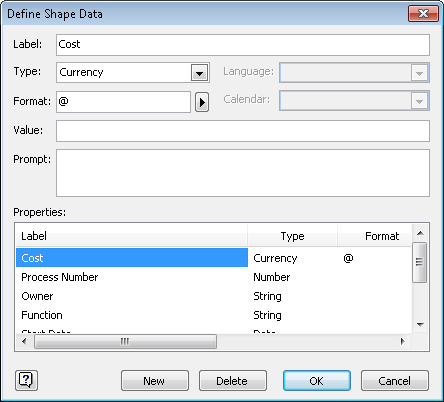Delete the selected property
Screen dimensions: 444x402
[233, 380]
